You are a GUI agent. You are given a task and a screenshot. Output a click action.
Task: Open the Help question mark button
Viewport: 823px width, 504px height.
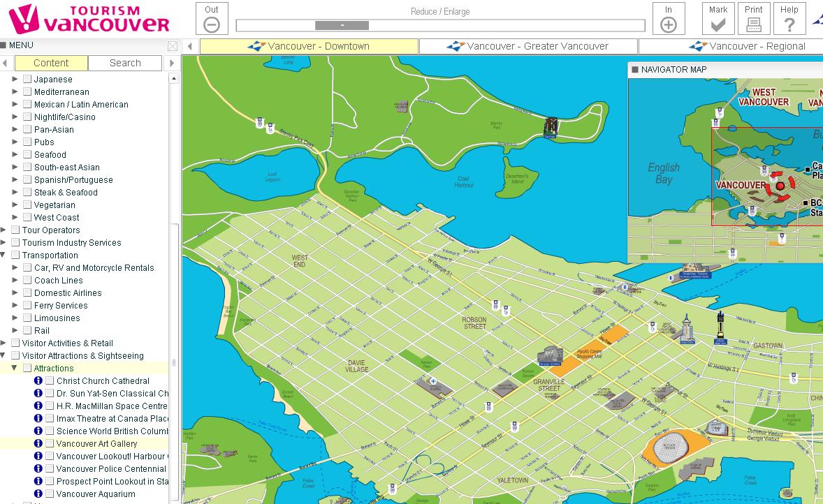(789, 19)
